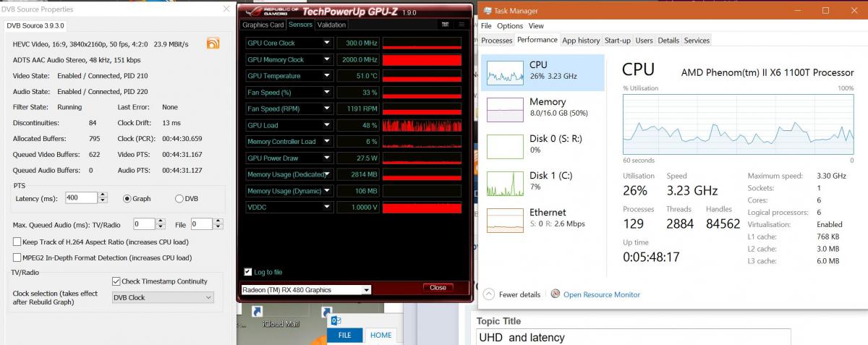
Task: Click the Outlook icon above FILE
Action: (x=336, y=319)
